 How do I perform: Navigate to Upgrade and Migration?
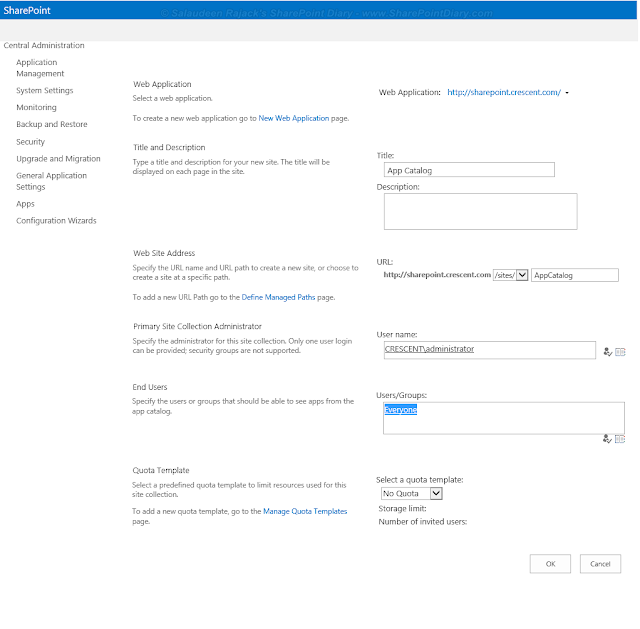click(x=58, y=158)
